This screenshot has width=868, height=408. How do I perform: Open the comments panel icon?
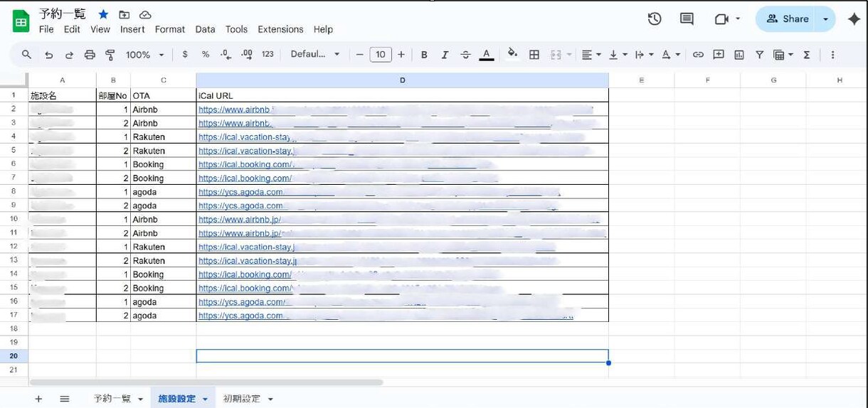[x=687, y=19]
